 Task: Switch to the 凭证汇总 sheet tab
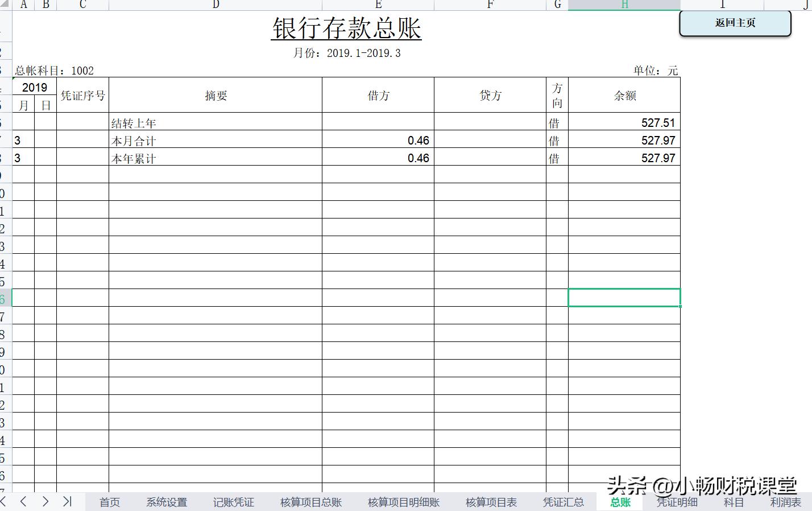click(564, 502)
